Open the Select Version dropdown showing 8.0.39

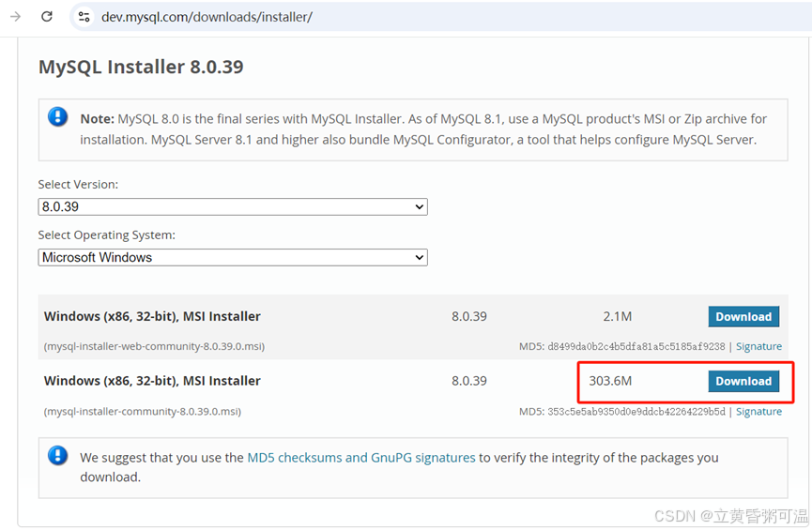pos(233,206)
